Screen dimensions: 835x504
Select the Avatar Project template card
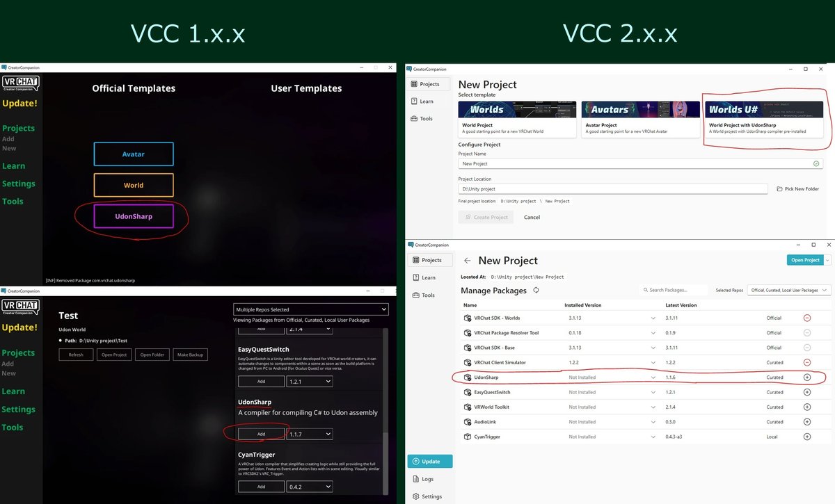click(640, 119)
